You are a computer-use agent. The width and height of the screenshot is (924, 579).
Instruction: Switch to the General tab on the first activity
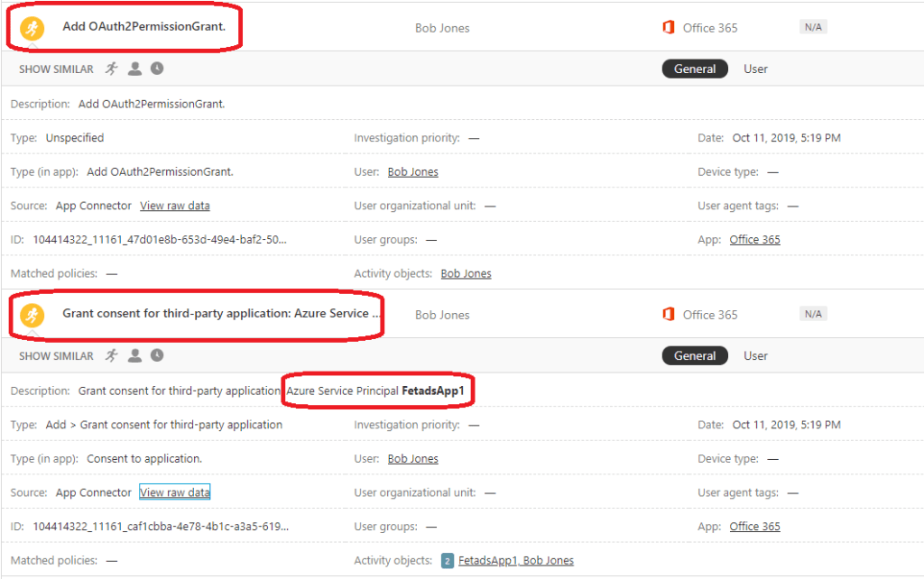(695, 69)
